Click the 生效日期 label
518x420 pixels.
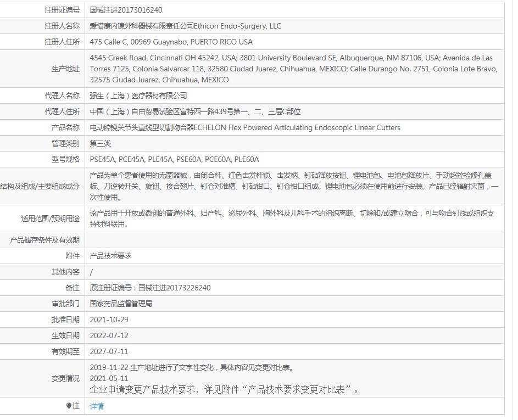coord(65,335)
